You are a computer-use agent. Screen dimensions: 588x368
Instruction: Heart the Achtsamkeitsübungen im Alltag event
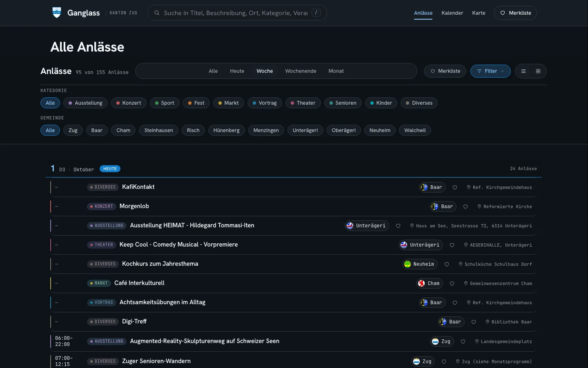[455, 303]
